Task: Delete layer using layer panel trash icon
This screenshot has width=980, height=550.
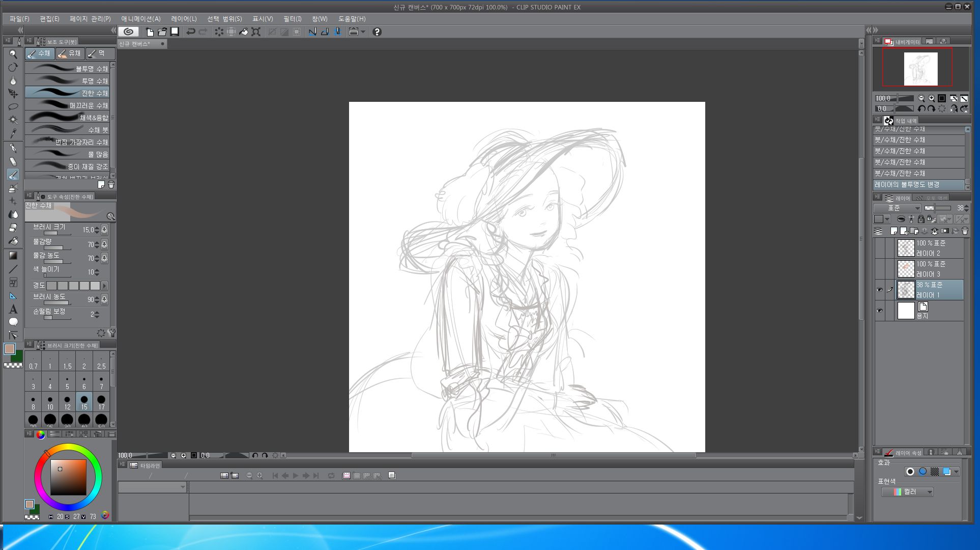Action: click(x=965, y=231)
